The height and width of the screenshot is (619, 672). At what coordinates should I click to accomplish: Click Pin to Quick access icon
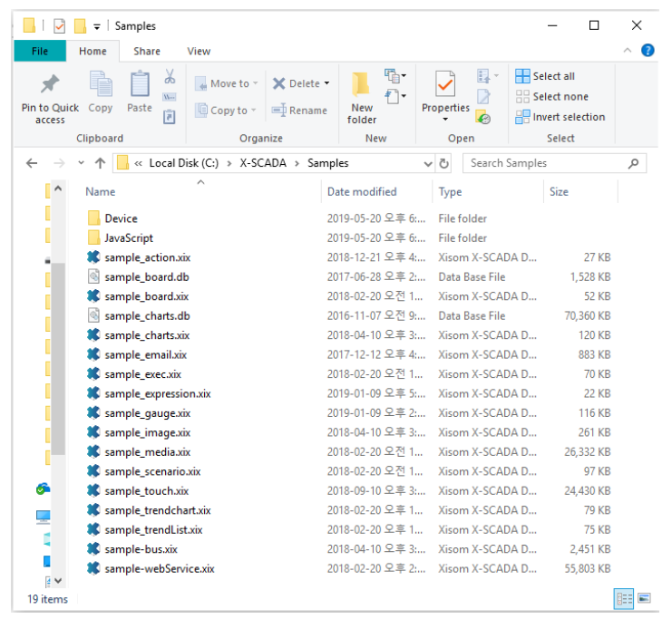coord(50,84)
